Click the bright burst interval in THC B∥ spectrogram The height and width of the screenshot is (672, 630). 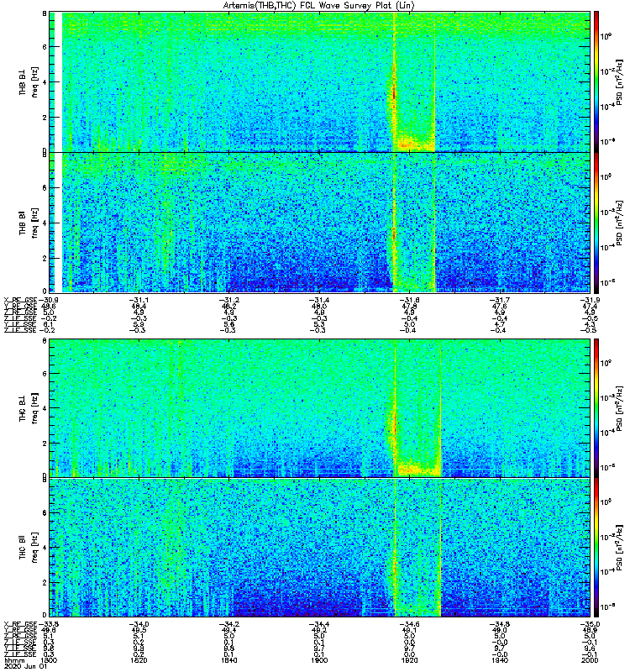click(x=417, y=548)
